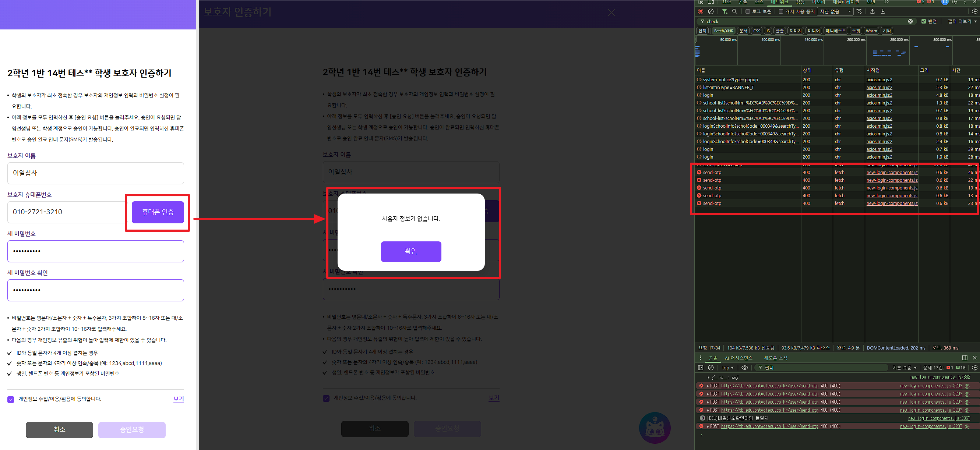Clear the network log

(x=711, y=11)
